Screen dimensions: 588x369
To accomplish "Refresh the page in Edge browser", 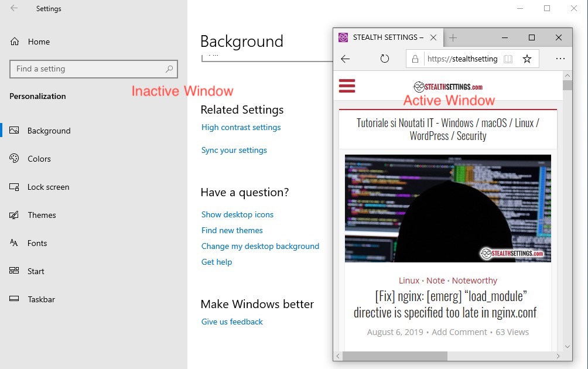I will [384, 59].
